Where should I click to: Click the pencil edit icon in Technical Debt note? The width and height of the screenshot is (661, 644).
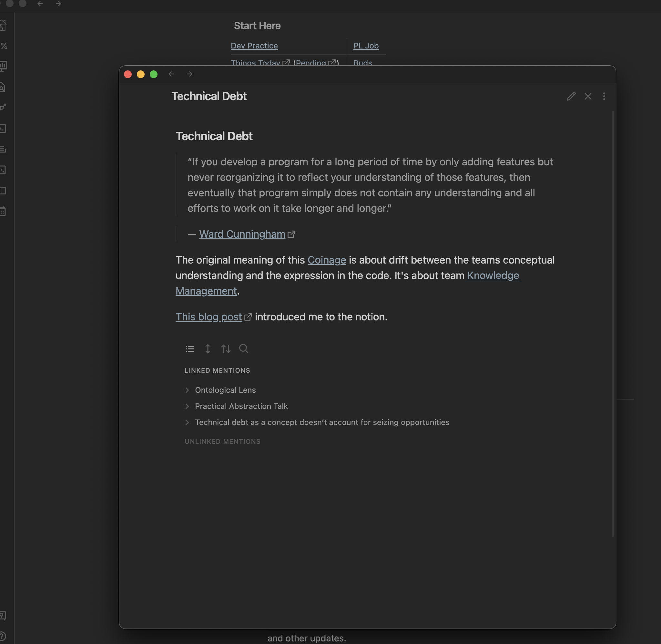point(571,96)
